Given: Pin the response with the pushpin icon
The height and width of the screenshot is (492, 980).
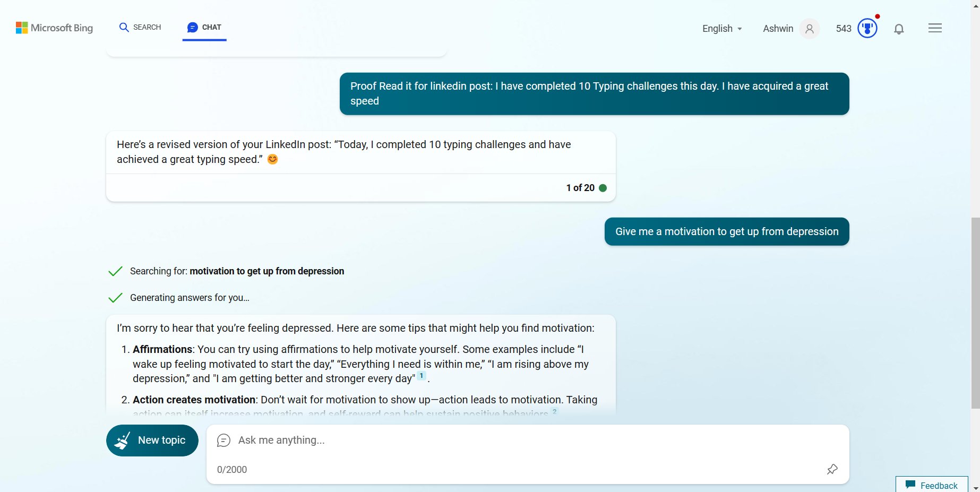Looking at the screenshot, I should click(832, 469).
